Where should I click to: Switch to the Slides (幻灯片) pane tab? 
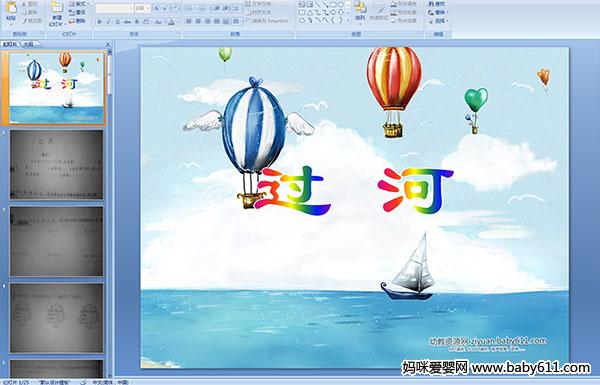(x=10, y=44)
